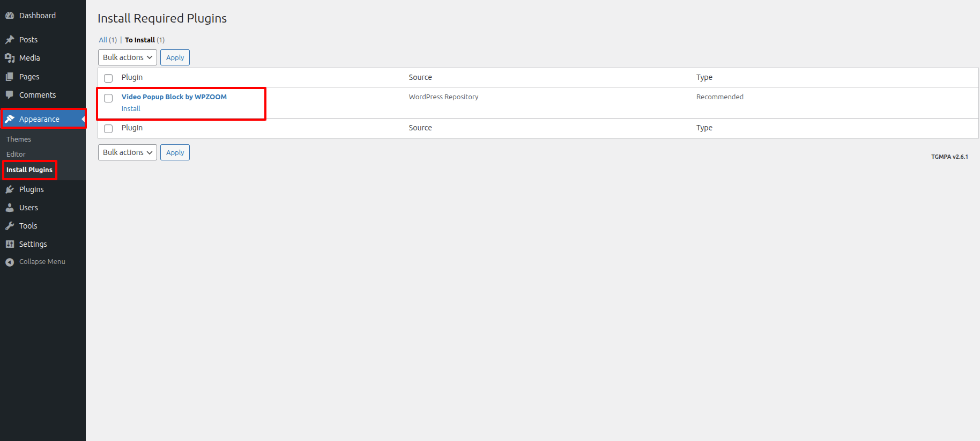Check the Video Popup Block plugin checkbox

(108, 98)
